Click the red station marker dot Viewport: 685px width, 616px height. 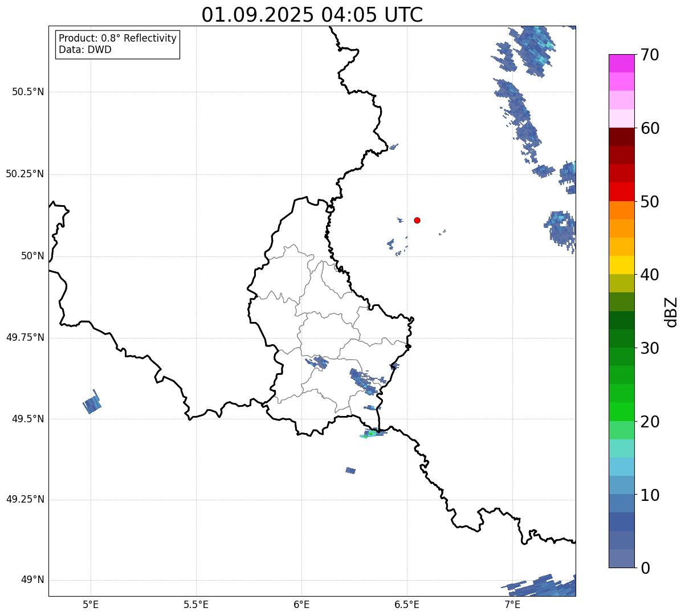(417, 221)
